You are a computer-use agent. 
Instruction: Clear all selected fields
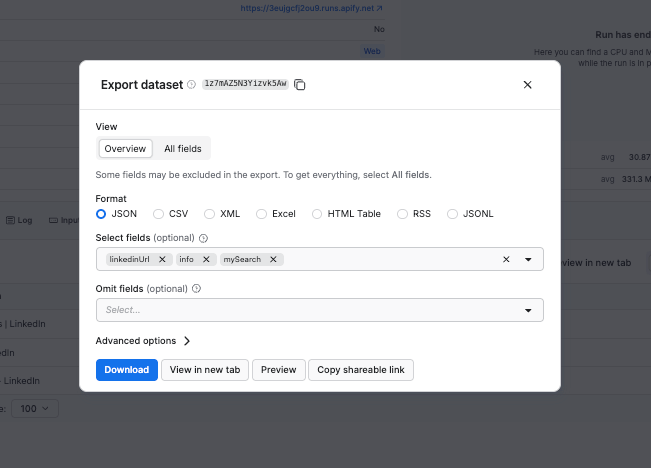(x=506, y=260)
